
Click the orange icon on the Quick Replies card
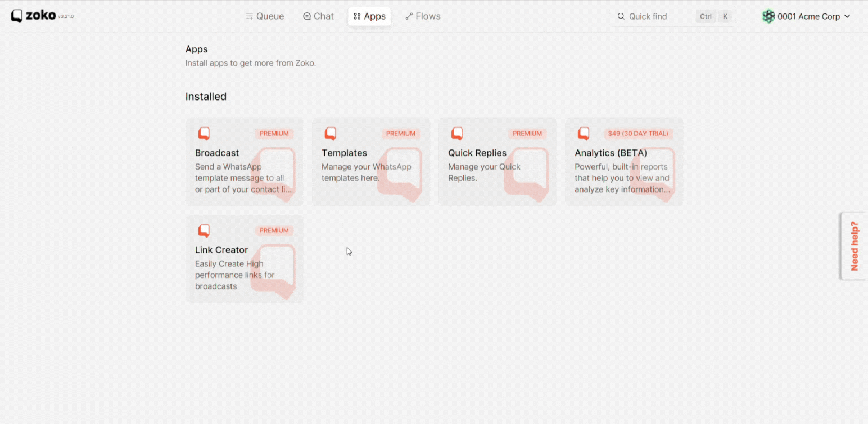click(x=457, y=134)
